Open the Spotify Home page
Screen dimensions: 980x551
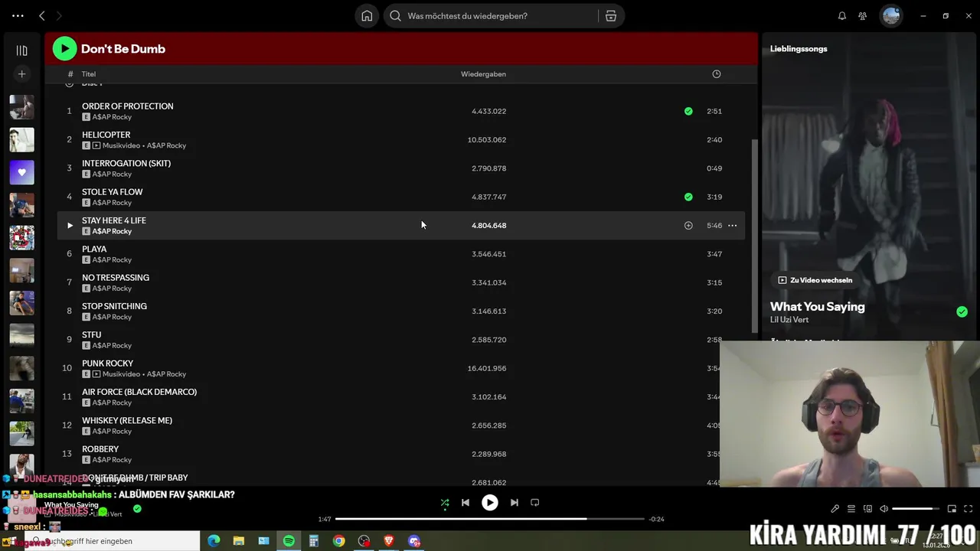pos(367,16)
